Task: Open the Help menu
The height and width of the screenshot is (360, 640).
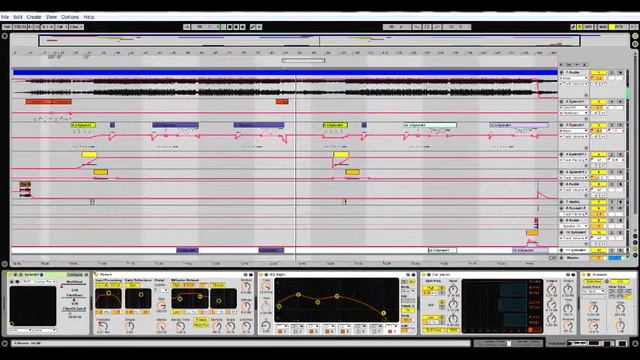Action: [89, 17]
